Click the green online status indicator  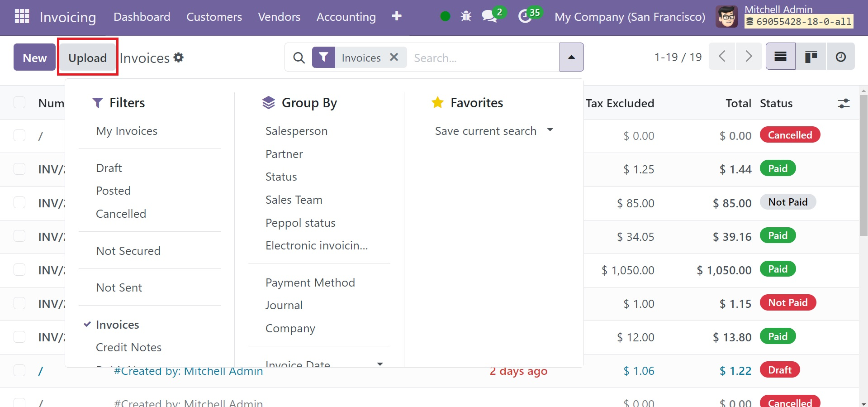pos(445,17)
